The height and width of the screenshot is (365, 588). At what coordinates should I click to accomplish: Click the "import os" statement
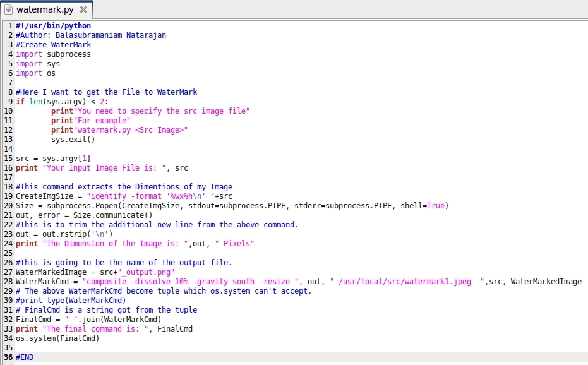(35, 73)
